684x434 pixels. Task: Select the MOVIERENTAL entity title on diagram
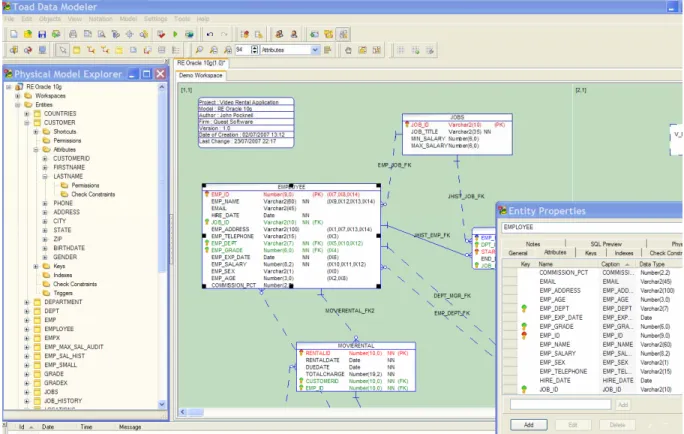pyautogui.click(x=356, y=345)
